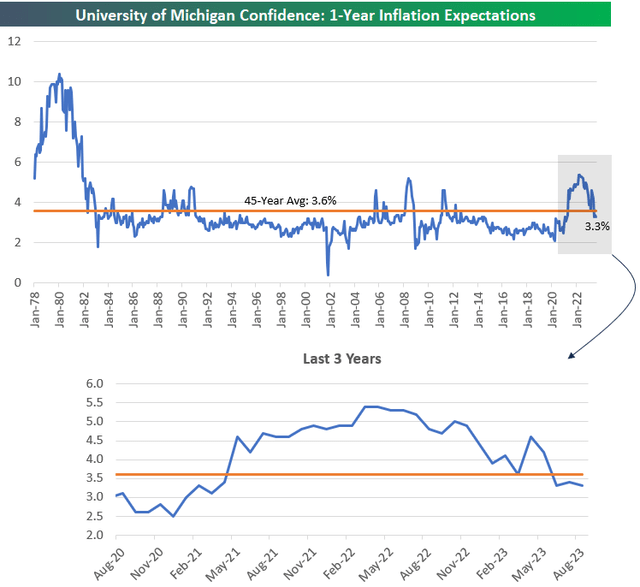Click the Nov-20 axis label

pos(147,564)
